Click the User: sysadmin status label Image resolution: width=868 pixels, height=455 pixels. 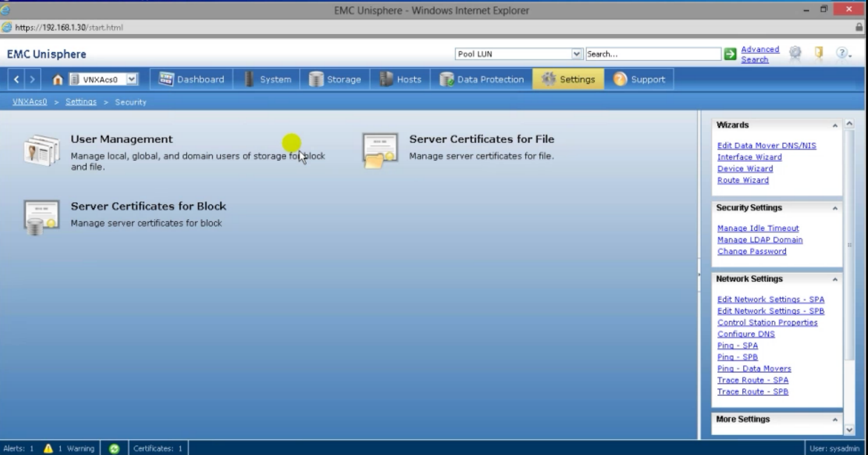tap(835, 448)
